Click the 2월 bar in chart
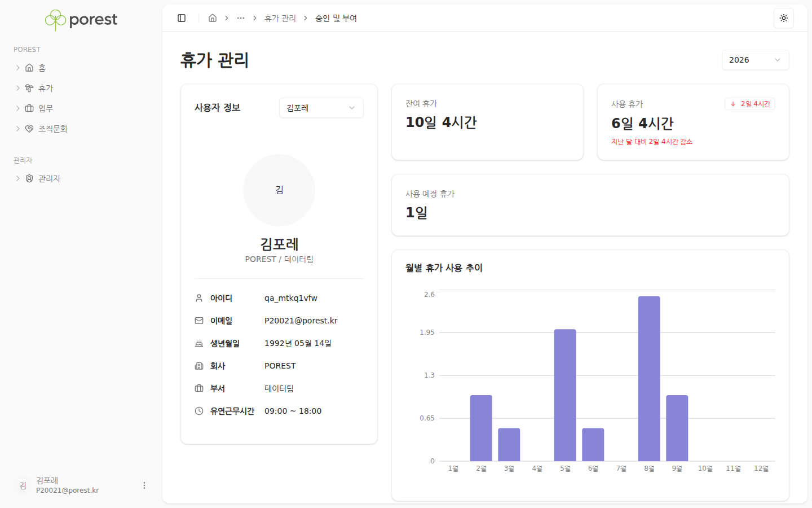Image resolution: width=812 pixels, height=508 pixels. 481,428
